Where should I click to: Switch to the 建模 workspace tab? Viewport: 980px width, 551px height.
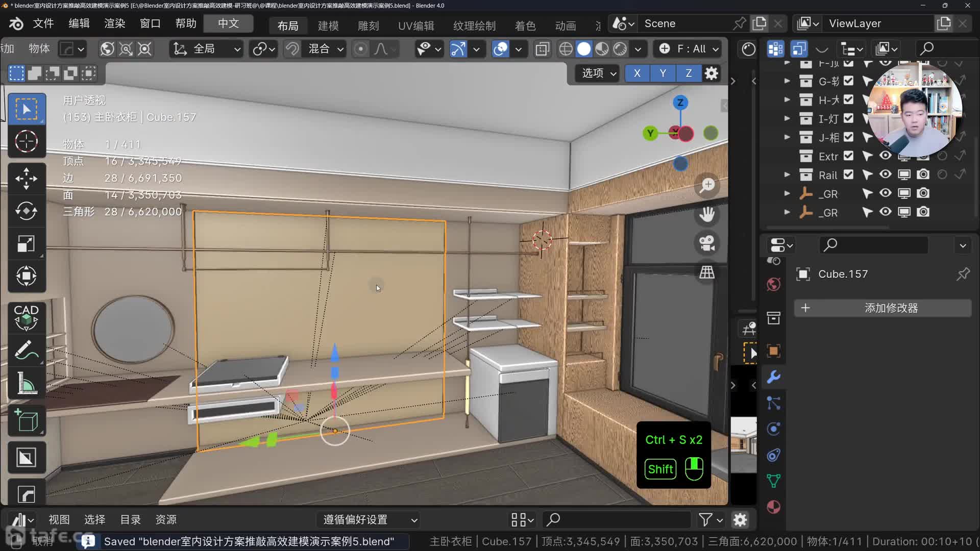[x=328, y=26]
